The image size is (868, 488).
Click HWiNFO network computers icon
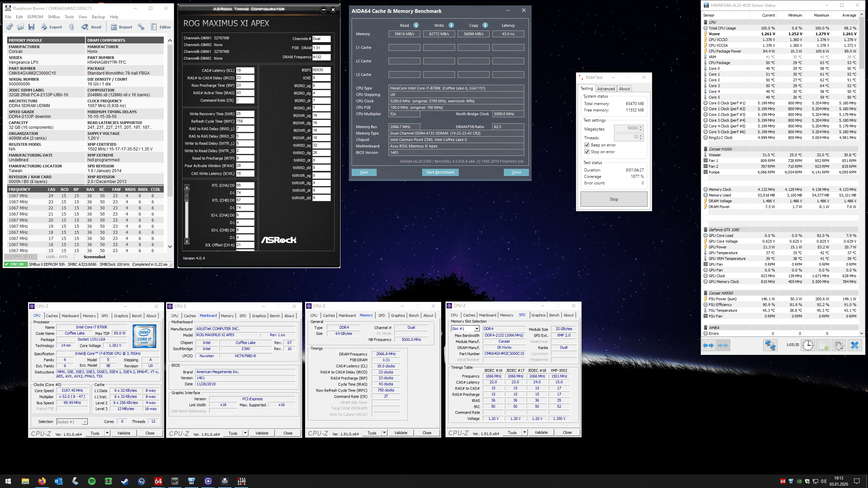coord(770,345)
